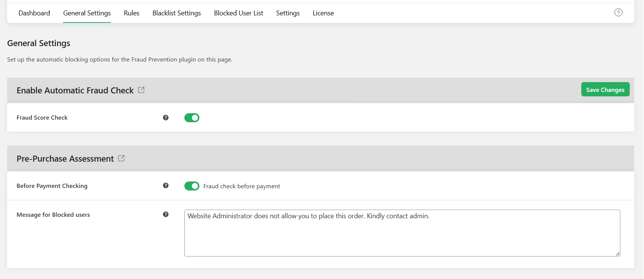Image resolution: width=644 pixels, height=279 pixels.
Task: Click the help icon beside Before Payment Checking
Action: tap(165, 186)
